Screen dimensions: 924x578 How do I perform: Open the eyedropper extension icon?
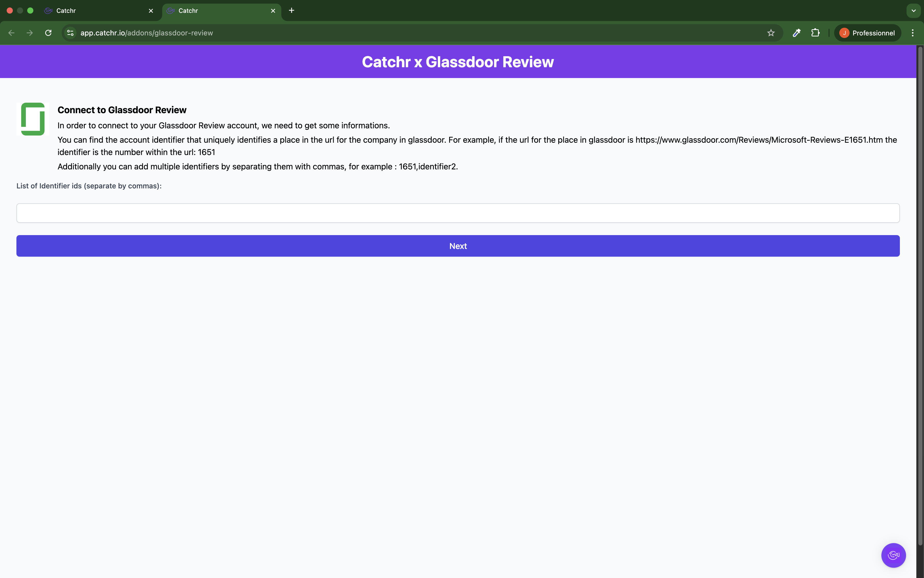[x=796, y=33]
